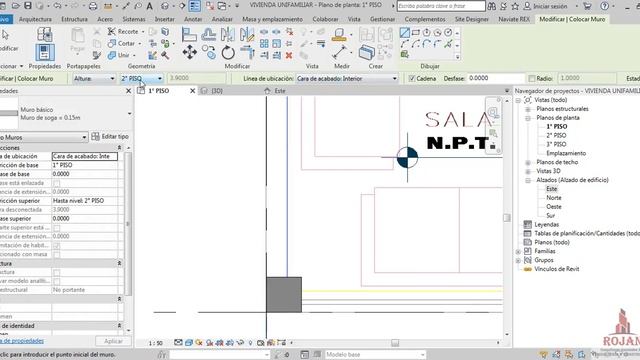Screen dimensions: 640x360
Task: Open the wall type selector dropdown
Action: pos(129,113)
